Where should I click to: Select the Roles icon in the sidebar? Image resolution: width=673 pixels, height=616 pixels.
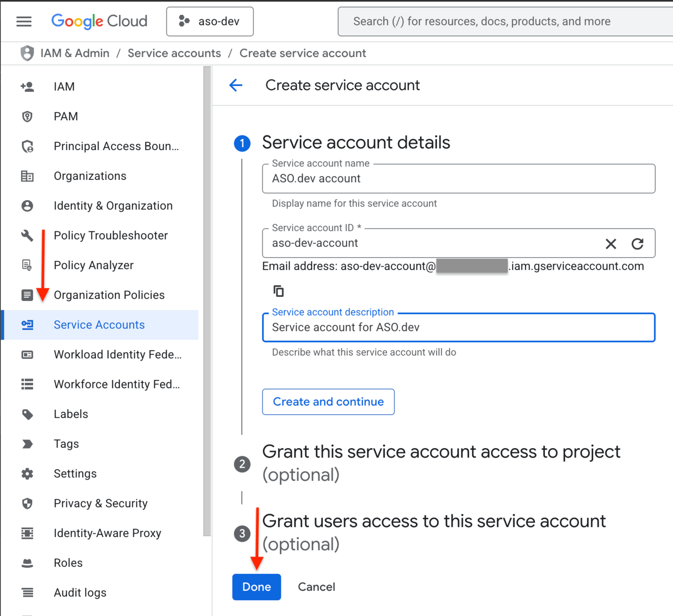(27, 563)
